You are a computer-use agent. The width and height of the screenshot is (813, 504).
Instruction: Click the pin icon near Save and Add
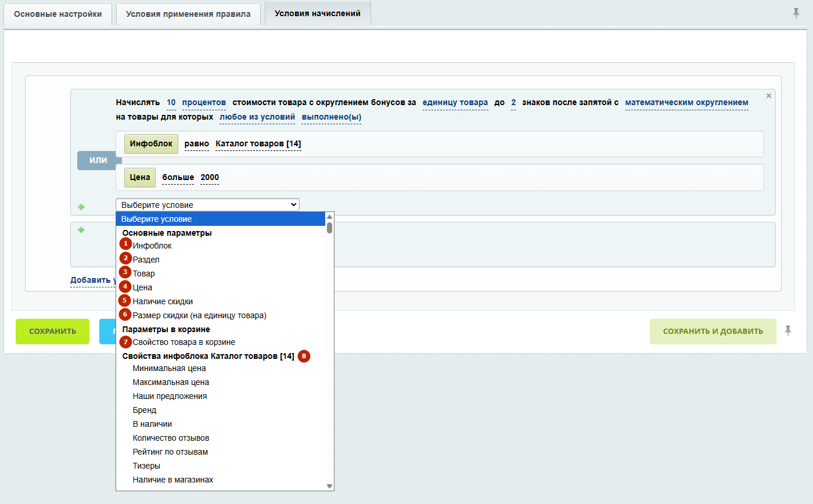click(x=788, y=330)
